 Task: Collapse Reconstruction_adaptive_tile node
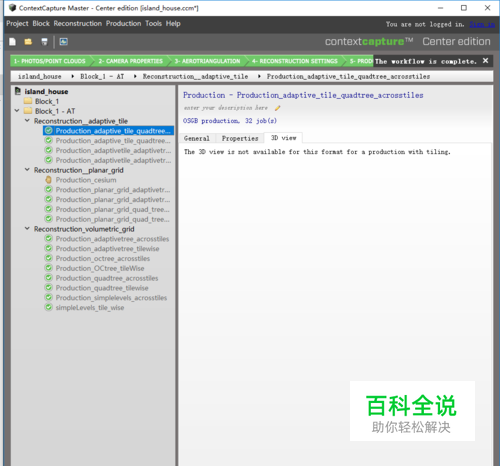[27, 121]
